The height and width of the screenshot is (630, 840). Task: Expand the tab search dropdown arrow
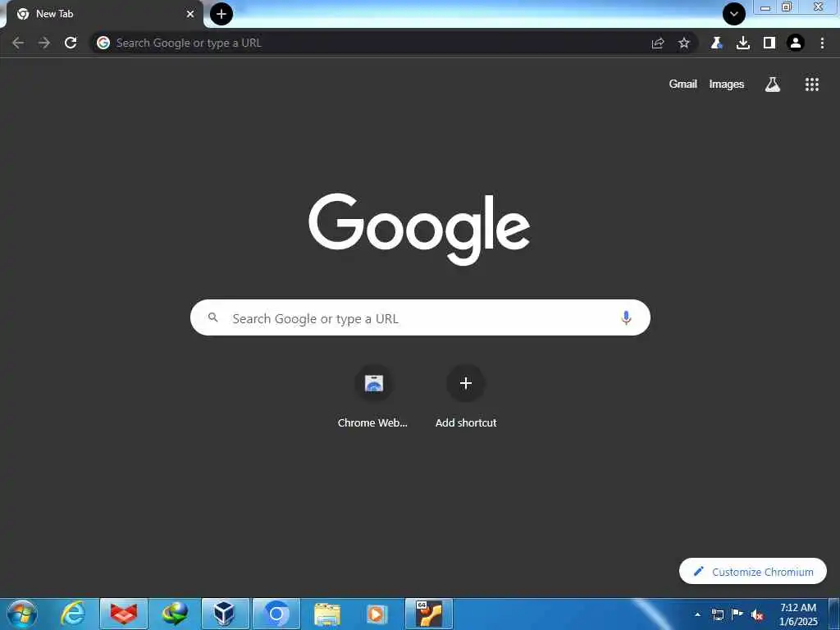[734, 14]
